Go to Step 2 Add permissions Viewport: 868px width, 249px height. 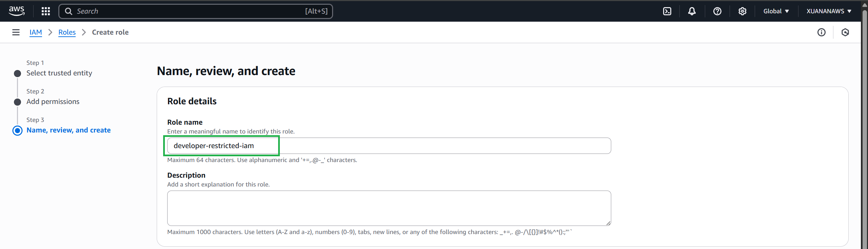53,102
